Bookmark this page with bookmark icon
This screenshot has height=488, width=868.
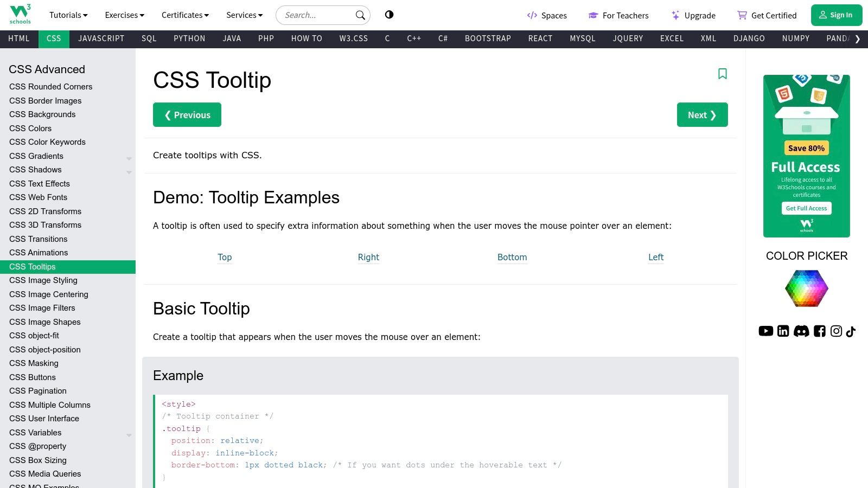[723, 74]
